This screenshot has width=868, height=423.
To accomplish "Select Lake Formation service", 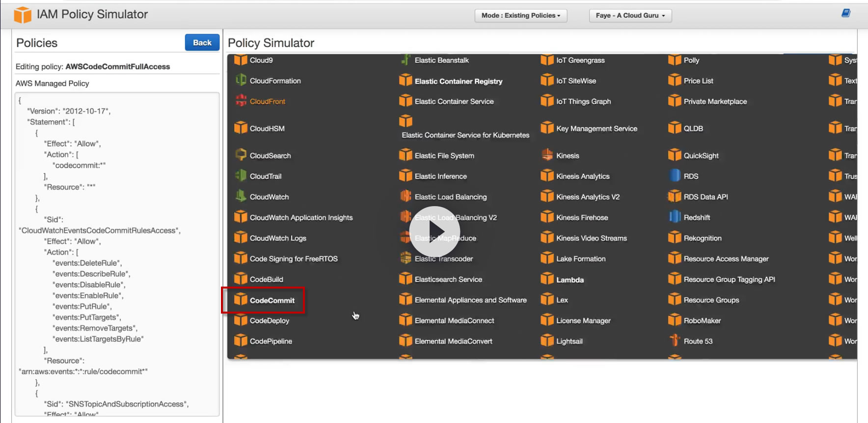I will pos(581,259).
